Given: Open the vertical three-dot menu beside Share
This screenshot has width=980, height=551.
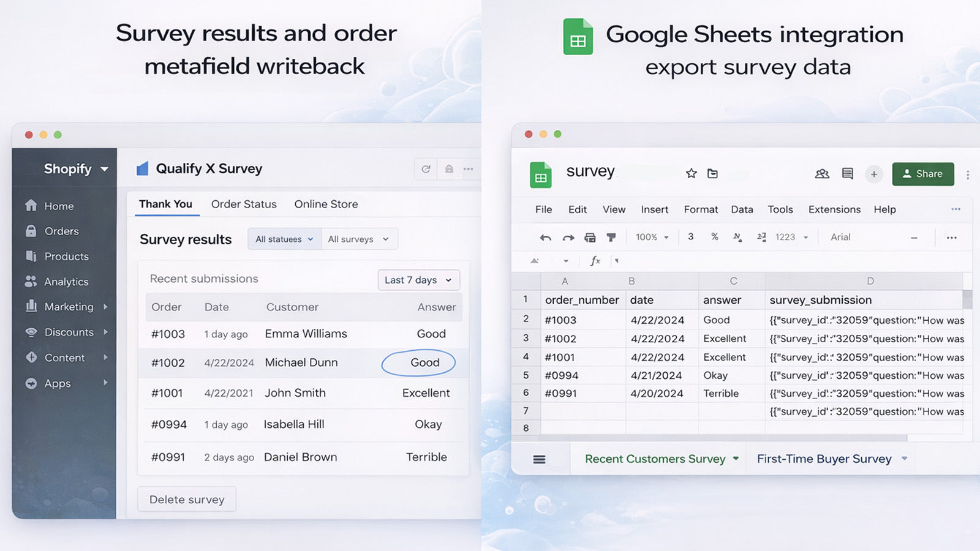Looking at the screenshot, I should point(968,174).
